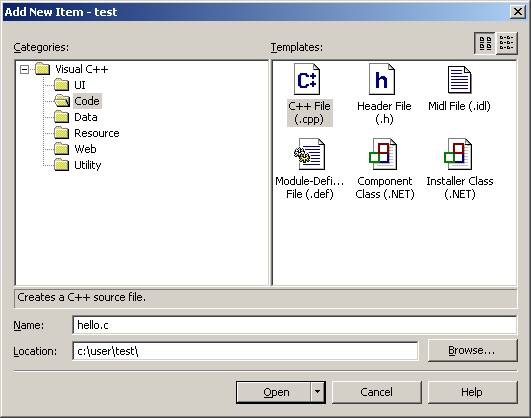Click the Browse... button

click(x=472, y=350)
